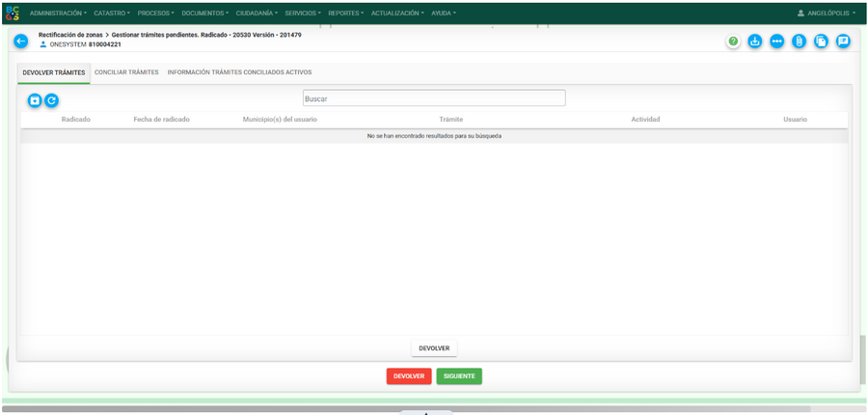
Task: Open the ANGELÓPOLIS user dropdown
Action: click(x=827, y=13)
